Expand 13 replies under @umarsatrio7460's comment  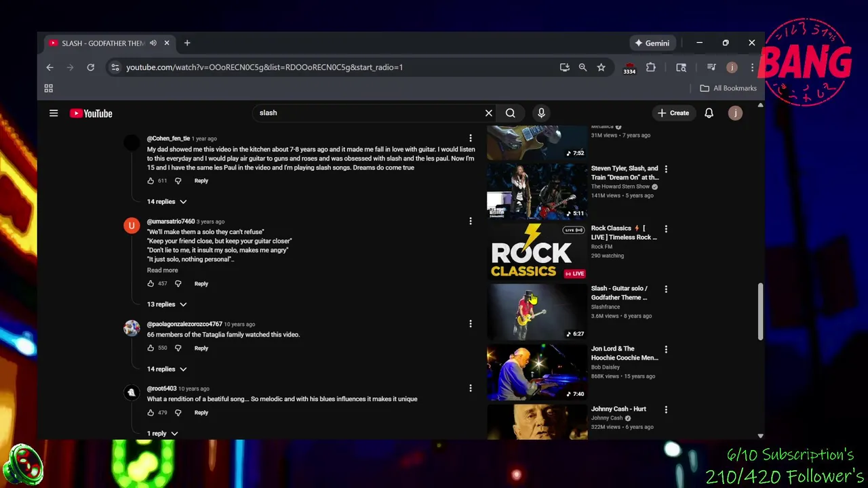167,304
